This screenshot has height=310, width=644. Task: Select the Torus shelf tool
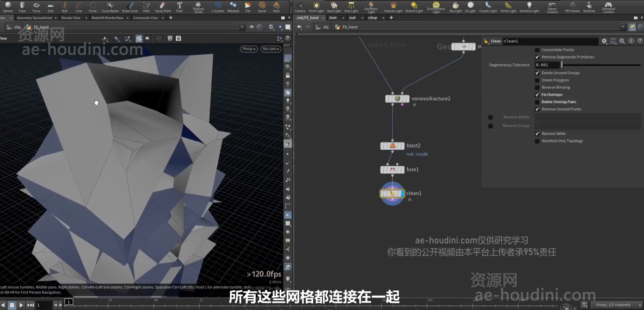point(36,7)
